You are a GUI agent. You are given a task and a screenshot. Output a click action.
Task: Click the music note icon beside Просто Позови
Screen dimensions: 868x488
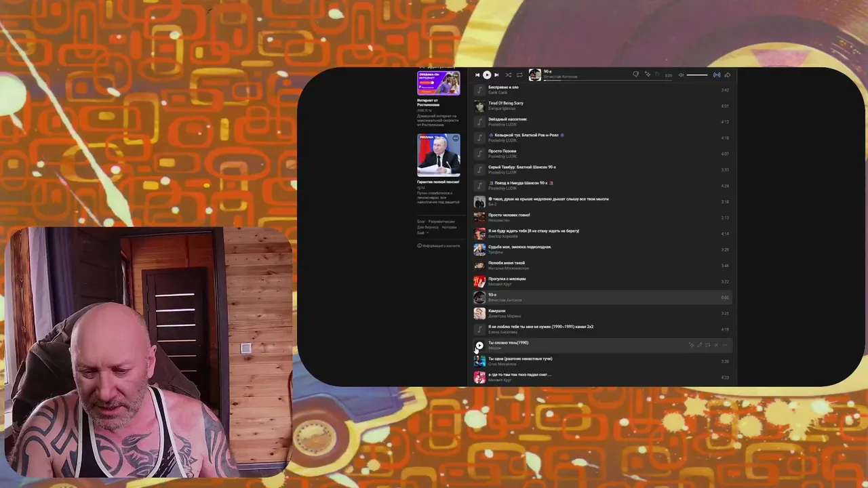click(479, 154)
